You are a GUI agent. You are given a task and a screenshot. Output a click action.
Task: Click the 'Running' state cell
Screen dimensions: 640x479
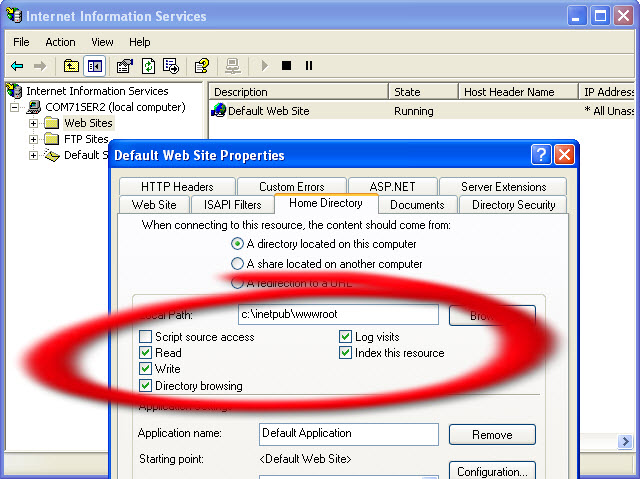(413, 111)
